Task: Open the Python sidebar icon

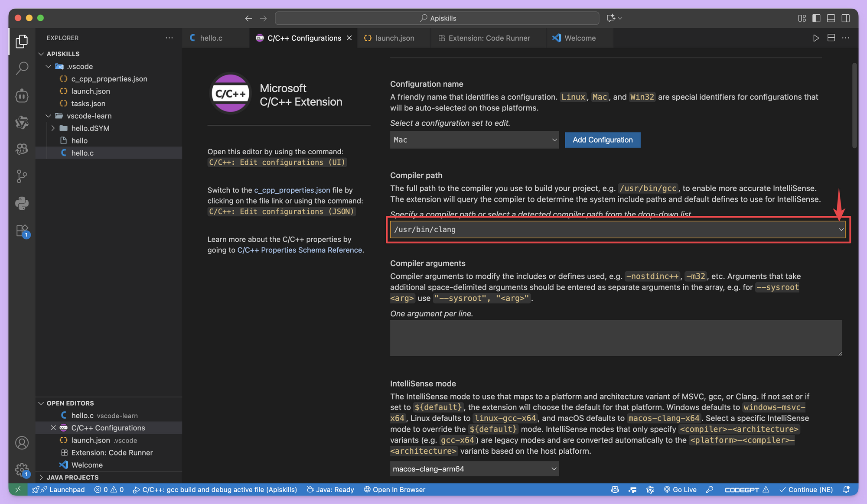Action: 22,203
